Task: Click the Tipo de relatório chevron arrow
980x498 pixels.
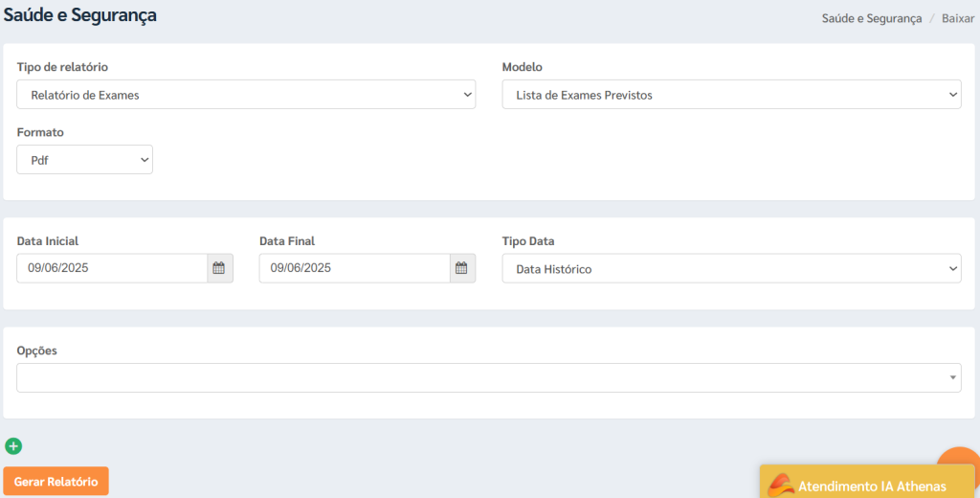Action: (467, 95)
